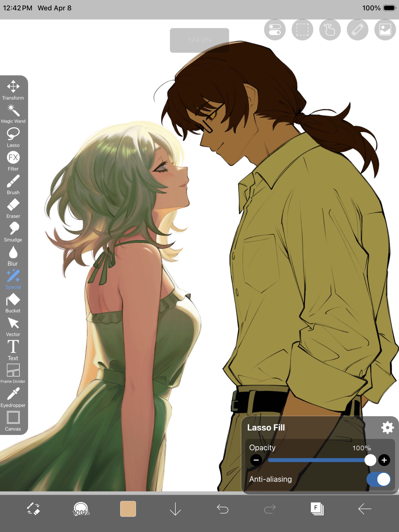Select the Vector tool
Screen dimensions: 399x532
13,327
